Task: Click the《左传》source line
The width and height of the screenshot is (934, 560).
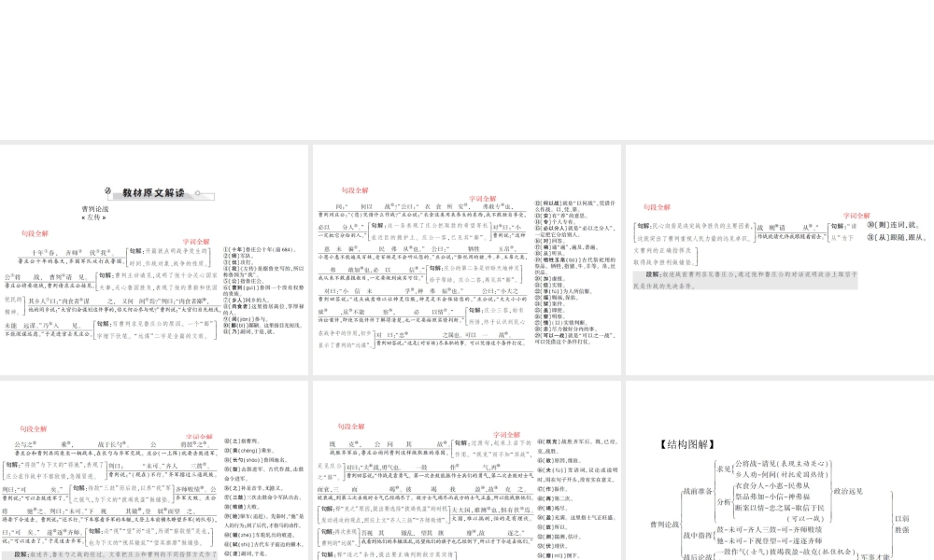Action: coord(92,217)
